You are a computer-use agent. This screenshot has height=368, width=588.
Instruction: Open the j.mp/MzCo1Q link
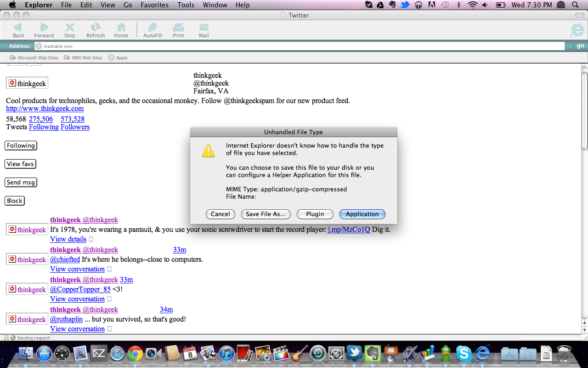(349, 230)
